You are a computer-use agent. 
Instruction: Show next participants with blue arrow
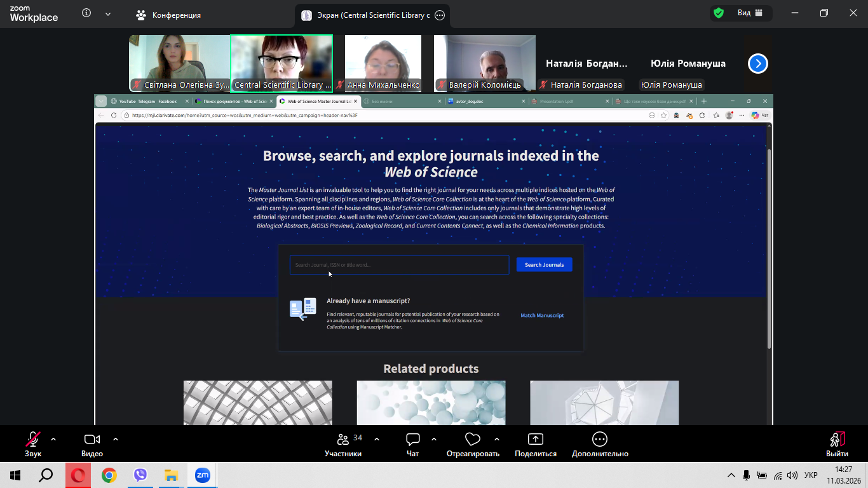click(757, 64)
